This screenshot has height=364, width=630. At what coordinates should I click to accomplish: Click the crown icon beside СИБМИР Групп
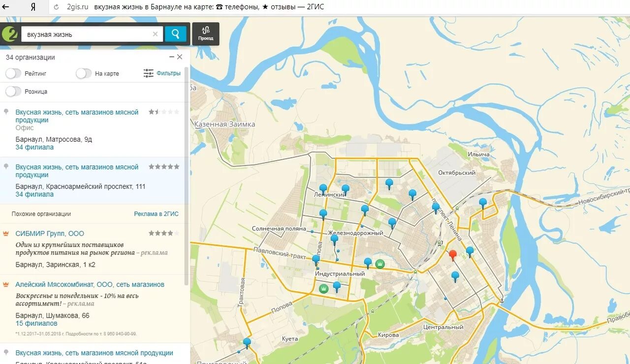tap(6, 233)
